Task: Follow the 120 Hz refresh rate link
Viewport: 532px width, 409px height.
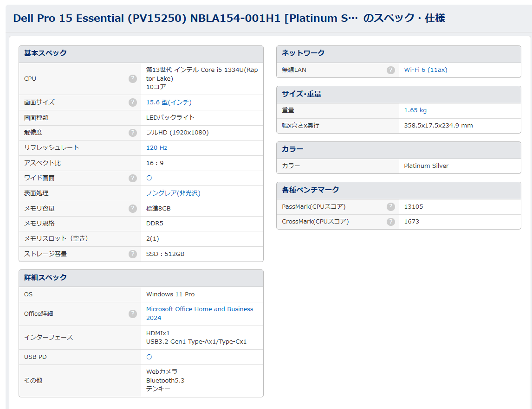Action: click(157, 148)
